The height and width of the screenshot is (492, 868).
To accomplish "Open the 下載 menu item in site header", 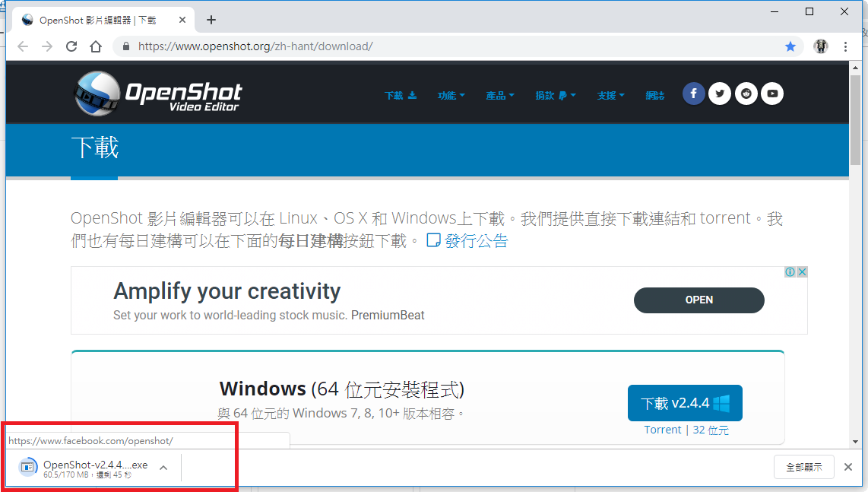I will click(x=401, y=95).
